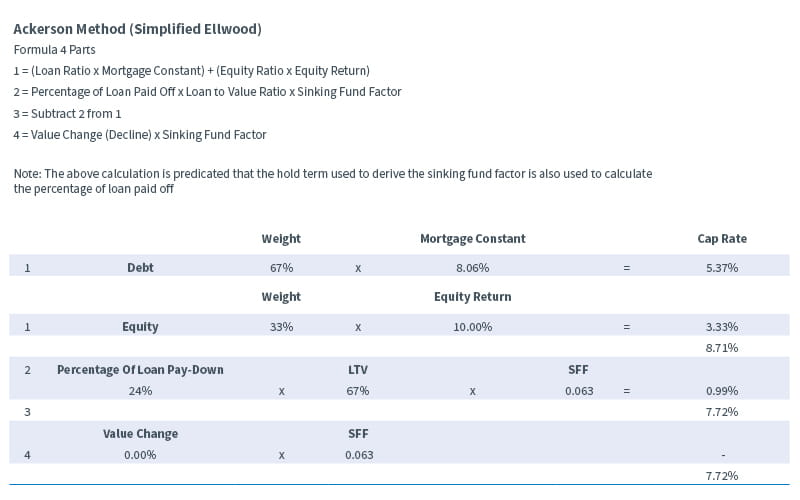Click the Cap Rate column header
The width and height of the screenshot is (800, 500).
click(721, 239)
